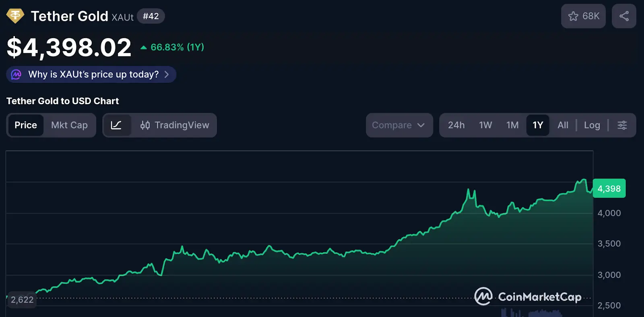The image size is (644, 317).
Task: Select the 1Y chart range
Action: [x=538, y=125]
